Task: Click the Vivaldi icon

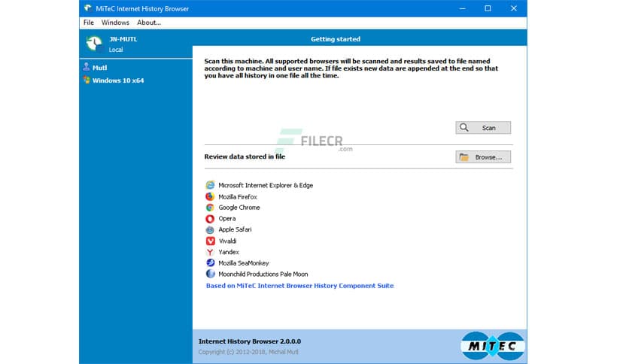Action: coord(210,241)
